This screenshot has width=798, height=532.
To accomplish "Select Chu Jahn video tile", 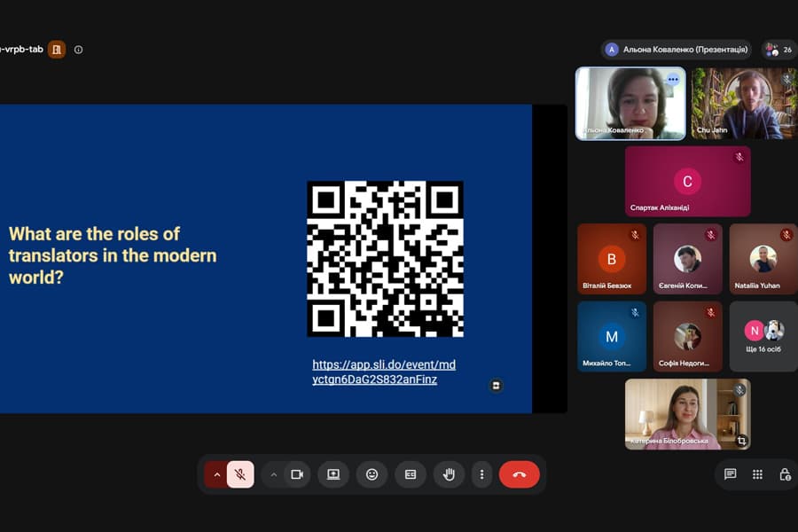I will click(x=744, y=104).
